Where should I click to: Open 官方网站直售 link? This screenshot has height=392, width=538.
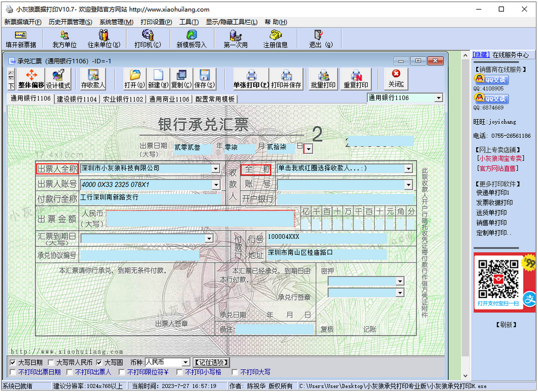(x=497, y=168)
